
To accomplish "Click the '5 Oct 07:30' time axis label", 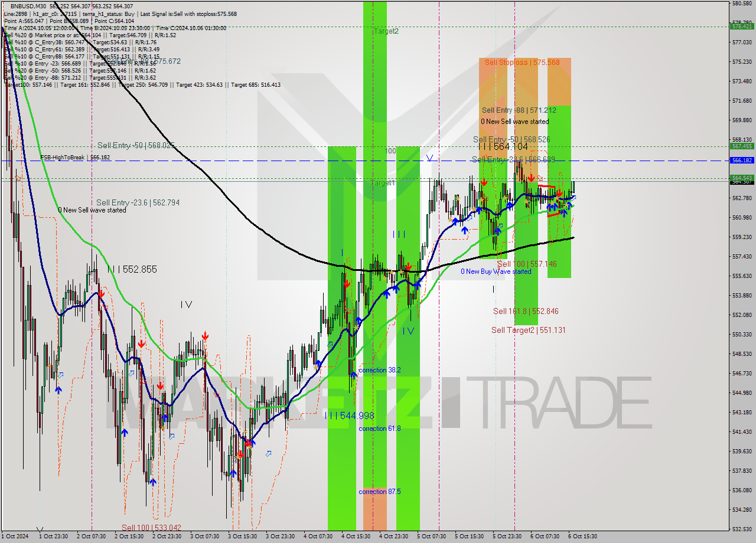I will click(431, 537).
